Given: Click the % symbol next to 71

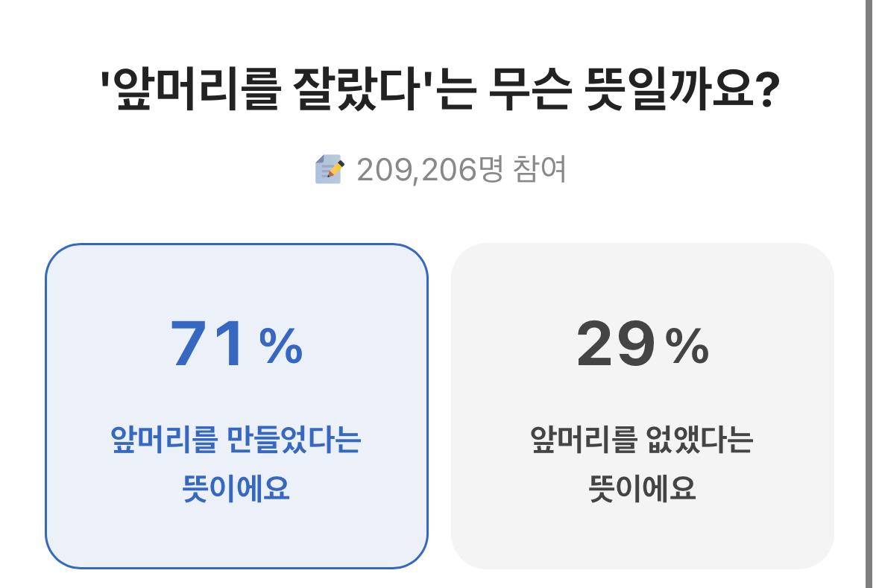Looking at the screenshot, I should tap(281, 347).
